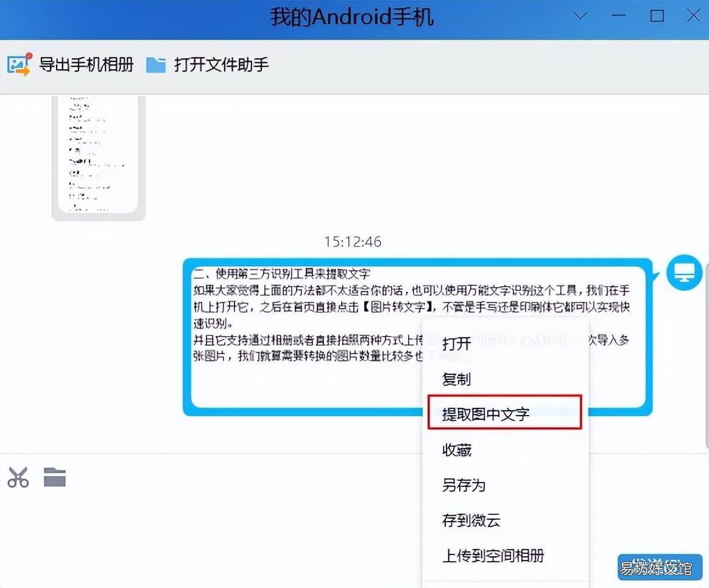Maximize the 我的Android手机 window
Image resolution: width=709 pixels, height=588 pixels.
tap(657, 16)
